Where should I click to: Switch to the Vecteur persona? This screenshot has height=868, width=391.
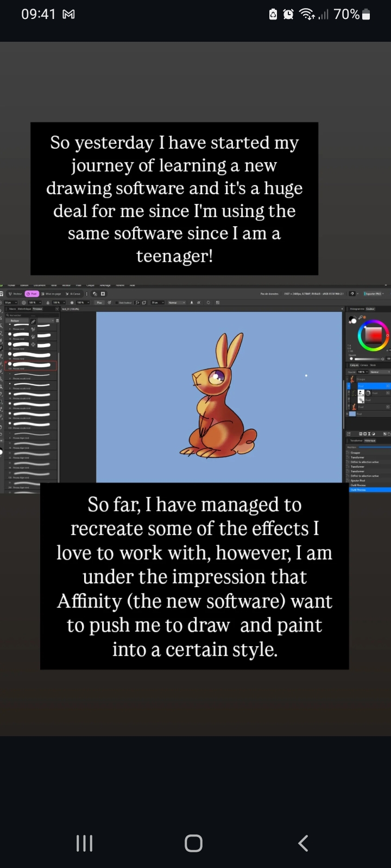click(x=15, y=293)
